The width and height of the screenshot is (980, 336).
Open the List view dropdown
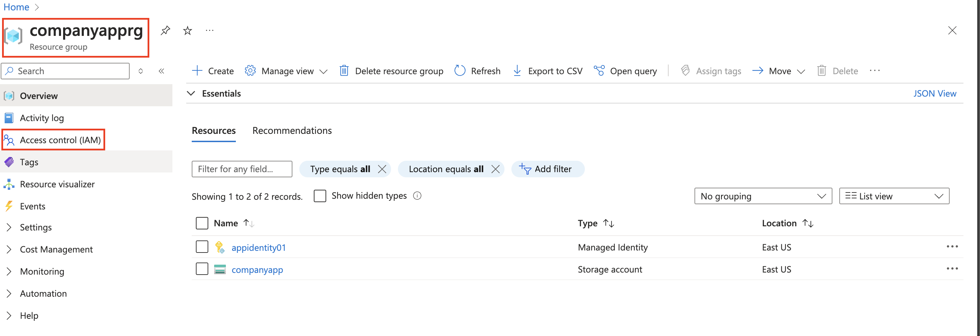(894, 196)
